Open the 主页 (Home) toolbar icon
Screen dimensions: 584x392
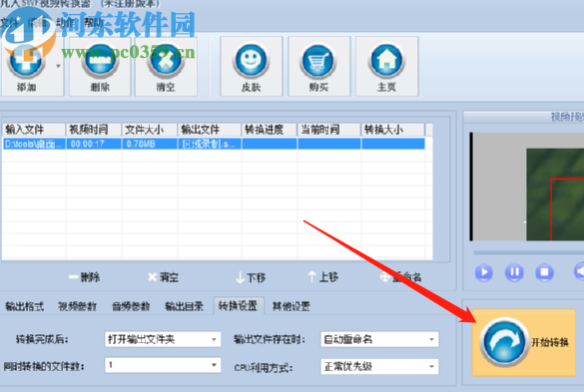click(386, 67)
